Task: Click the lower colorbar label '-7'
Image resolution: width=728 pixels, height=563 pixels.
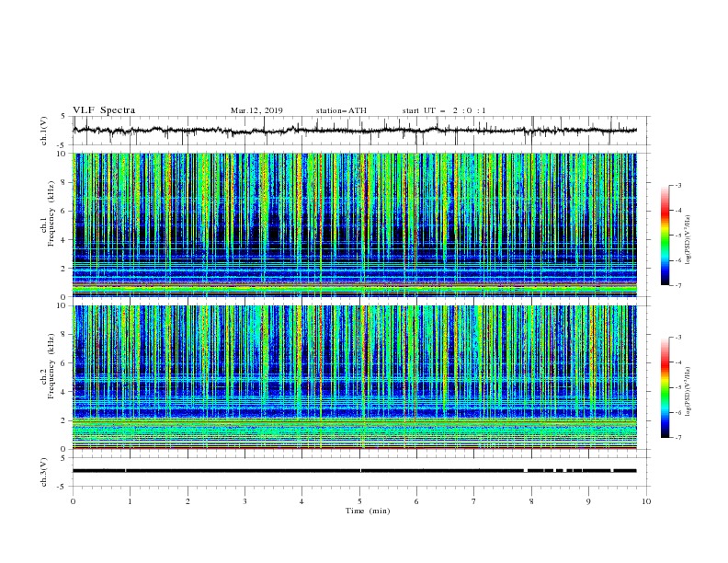Action: coord(677,438)
